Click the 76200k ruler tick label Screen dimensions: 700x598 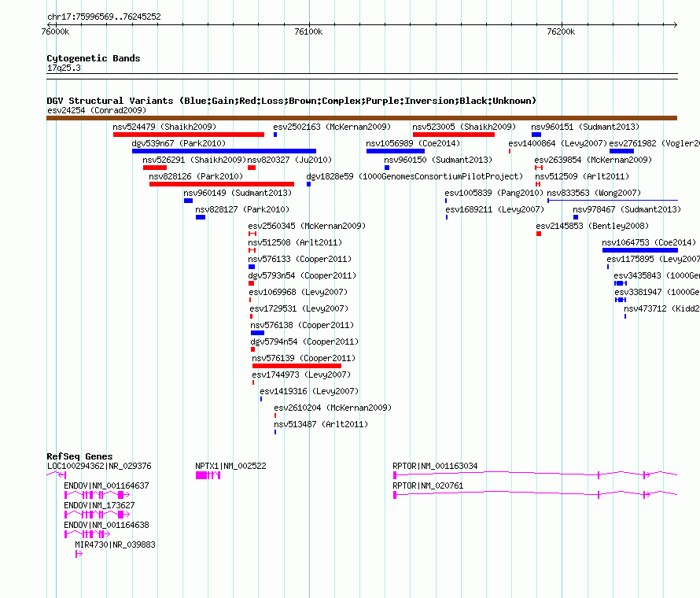[561, 31]
